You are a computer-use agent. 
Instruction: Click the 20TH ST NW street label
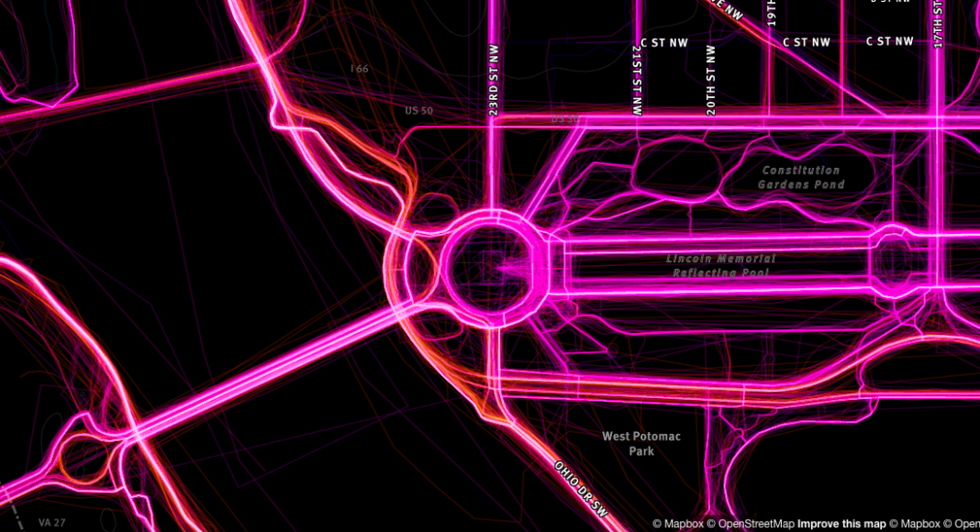[x=710, y=80]
